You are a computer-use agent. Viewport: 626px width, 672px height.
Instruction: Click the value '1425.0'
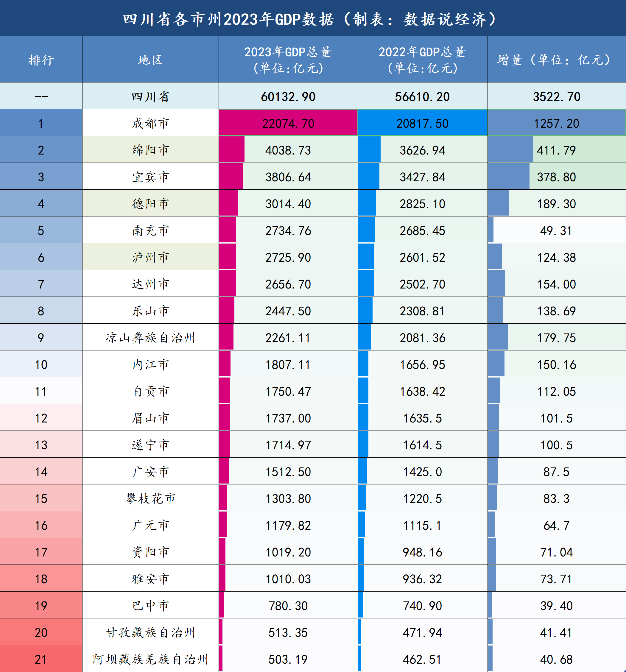tap(422, 472)
